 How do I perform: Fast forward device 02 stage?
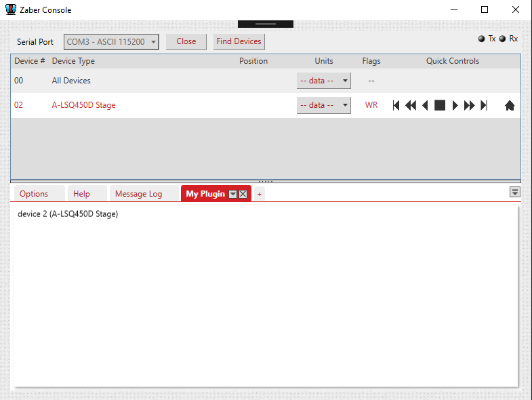point(469,105)
